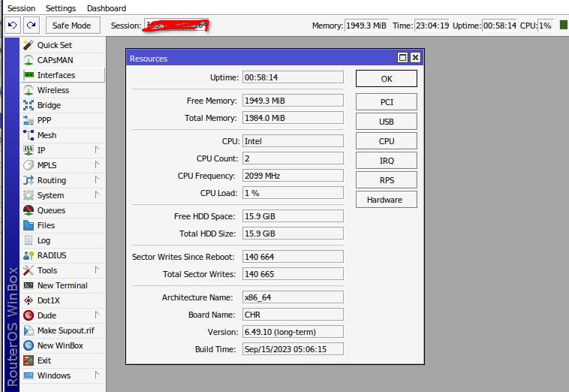Click OK in Resources dialog

[387, 79]
